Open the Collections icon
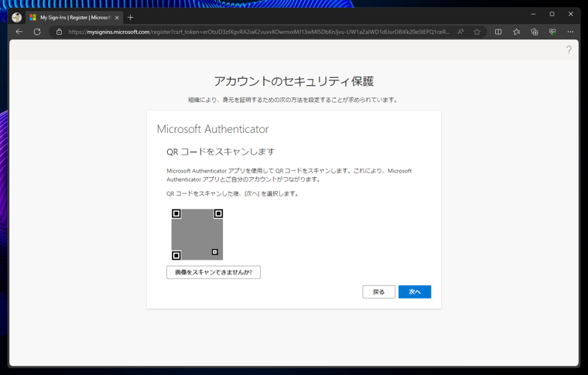Viewport: 588px width, 375px height. 535,32
